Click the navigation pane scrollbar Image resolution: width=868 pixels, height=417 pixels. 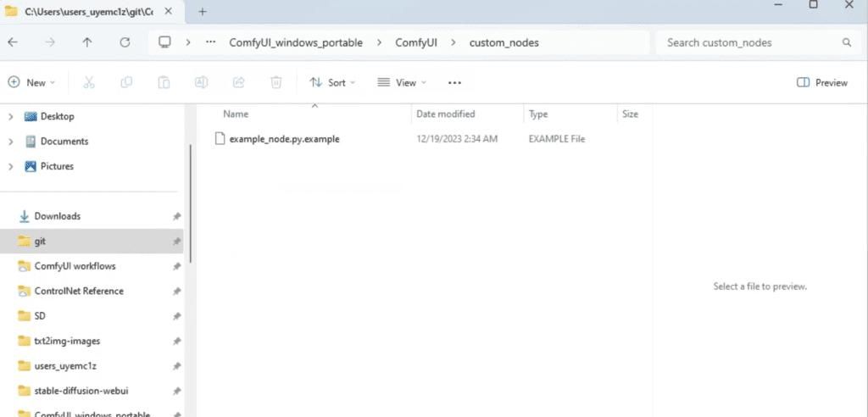[x=191, y=203]
